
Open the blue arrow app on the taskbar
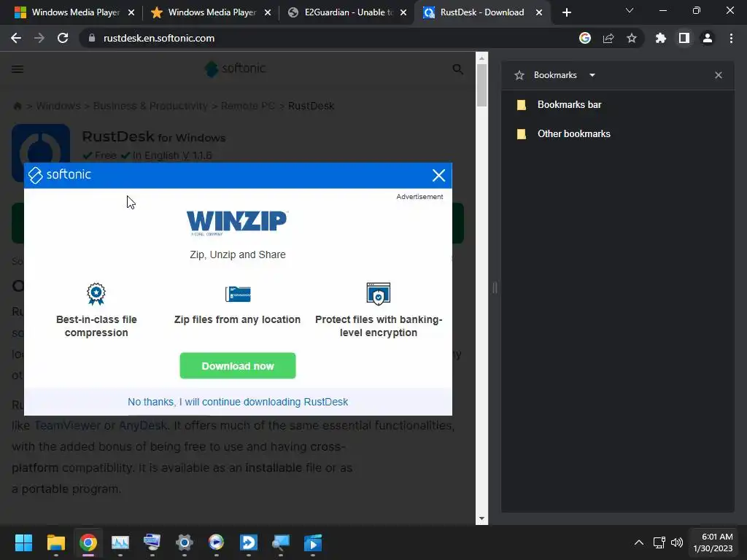click(249, 542)
